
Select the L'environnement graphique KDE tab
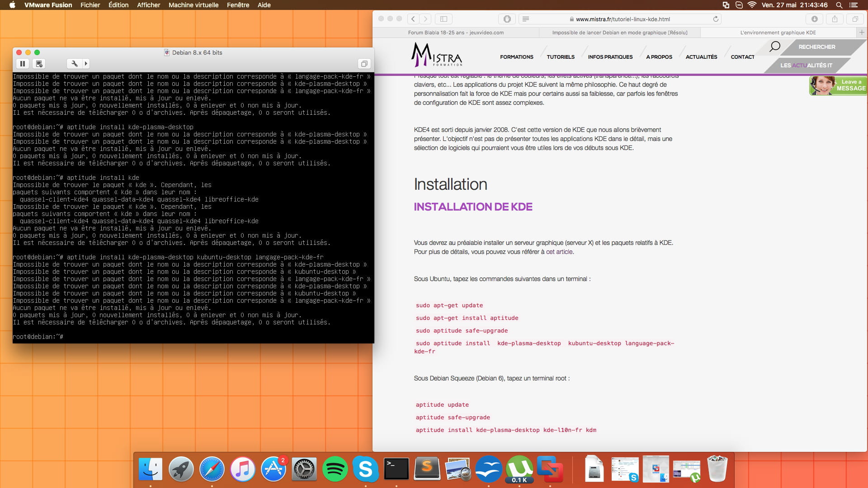tap(778, 33)
